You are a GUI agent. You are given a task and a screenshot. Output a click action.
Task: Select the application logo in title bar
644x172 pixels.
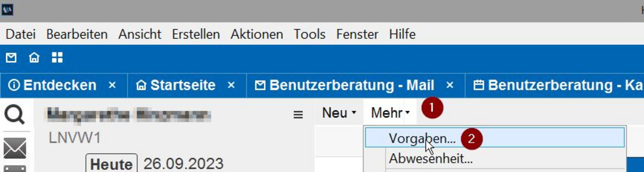[x=8, y=10]
